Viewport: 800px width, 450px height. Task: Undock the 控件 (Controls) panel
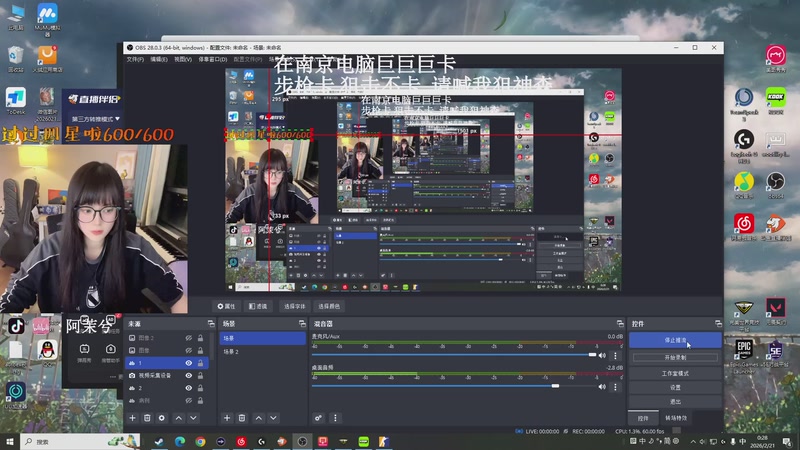click(x=718, y=323)
